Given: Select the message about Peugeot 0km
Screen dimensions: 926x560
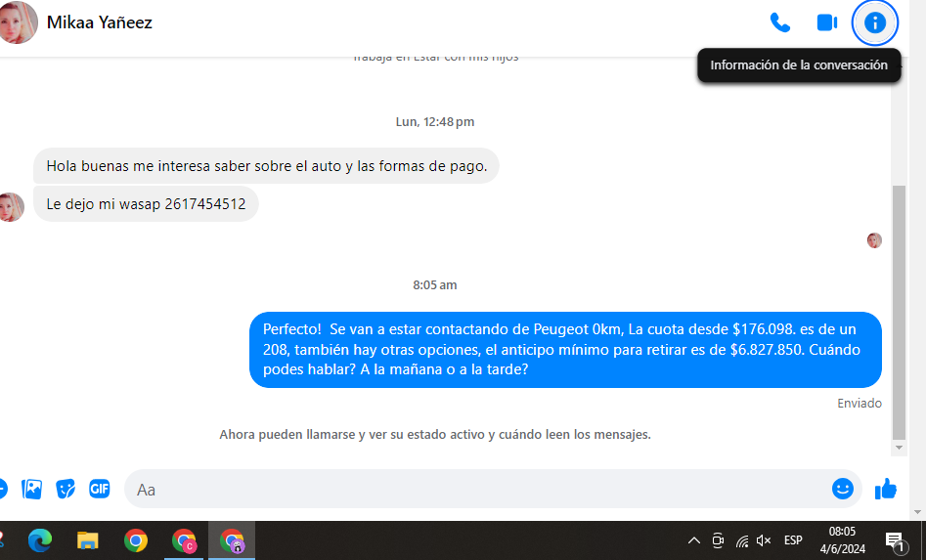Looking at the screenshot, I should [x=565, y=350].
